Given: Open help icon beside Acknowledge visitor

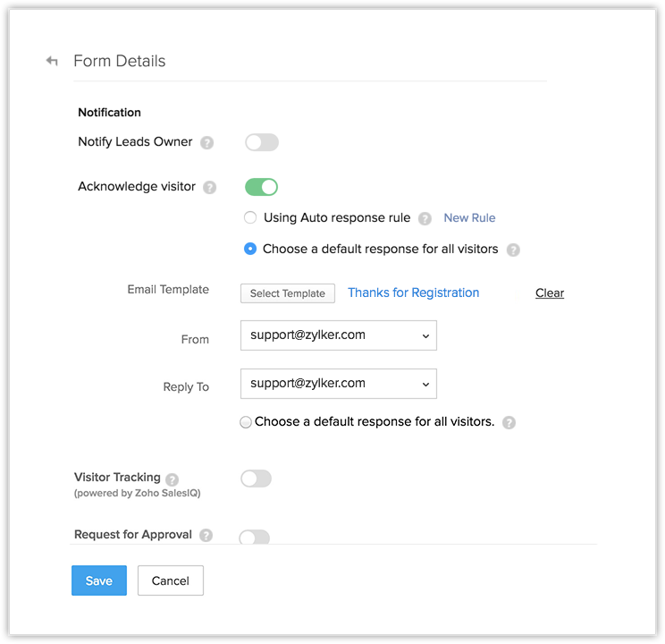Looking at the screenshot, I should [209, 188].
